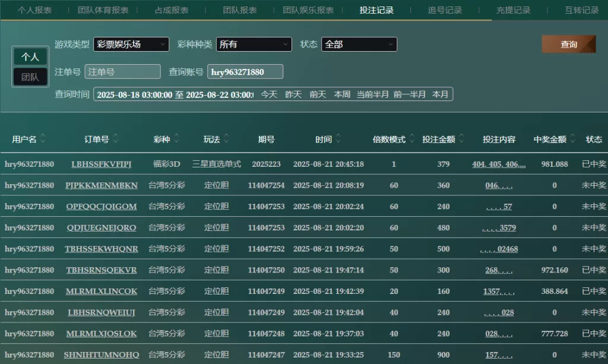The image size is (608, 364).
Task: Open the 彩种种类 dropdown 所有
Action: 254,44
